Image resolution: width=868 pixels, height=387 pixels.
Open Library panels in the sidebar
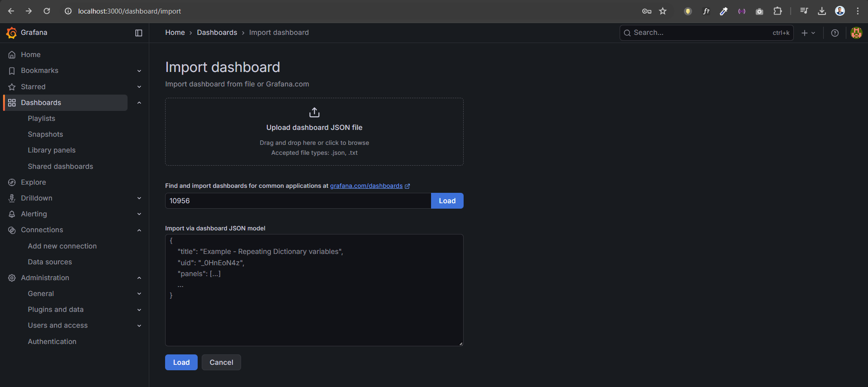(x=52, y=150)
